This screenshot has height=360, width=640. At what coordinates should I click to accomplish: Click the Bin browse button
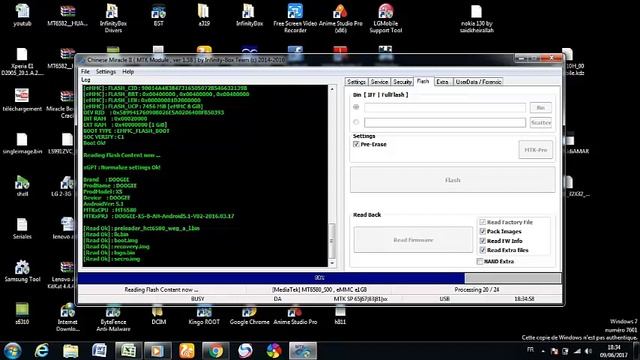(x=540, y=107)
